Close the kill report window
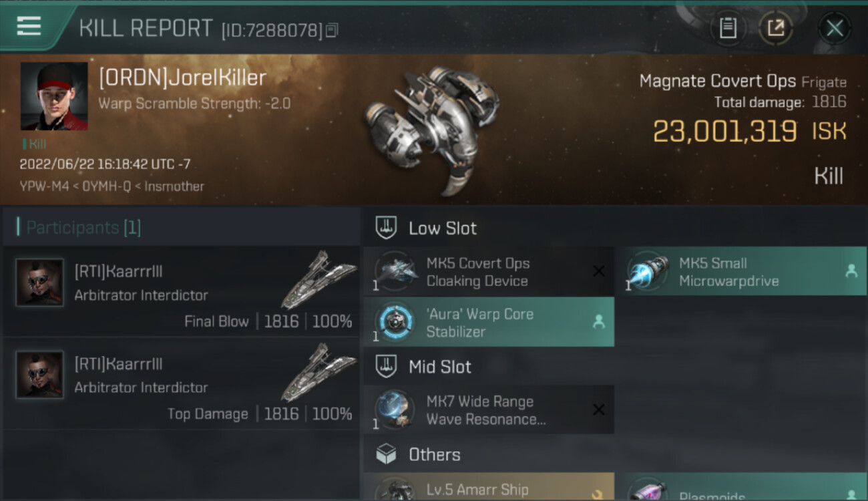Viewport: 868px width, 501px height. 834,28
